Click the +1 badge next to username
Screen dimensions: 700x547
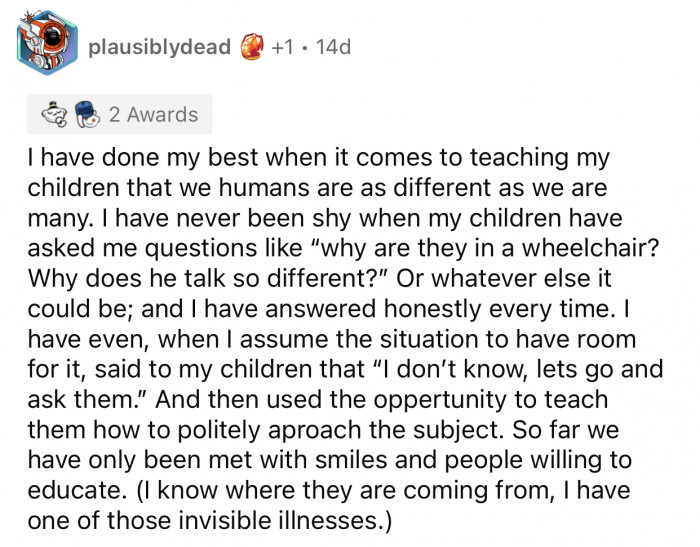click(284, 47)
